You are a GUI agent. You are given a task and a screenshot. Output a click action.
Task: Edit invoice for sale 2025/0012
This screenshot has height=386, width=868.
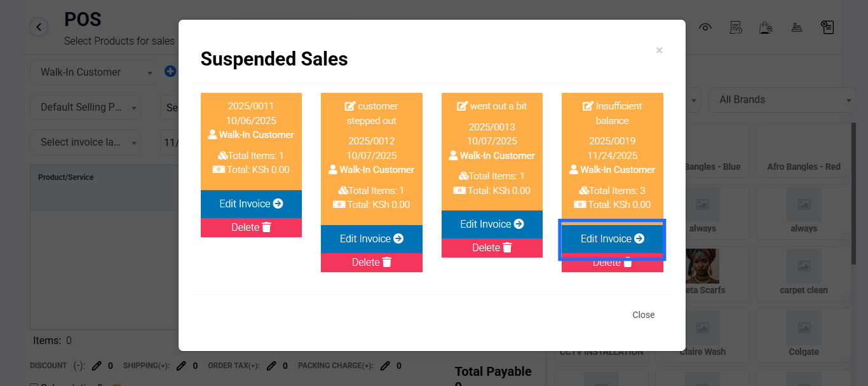(x=372, y=239)
